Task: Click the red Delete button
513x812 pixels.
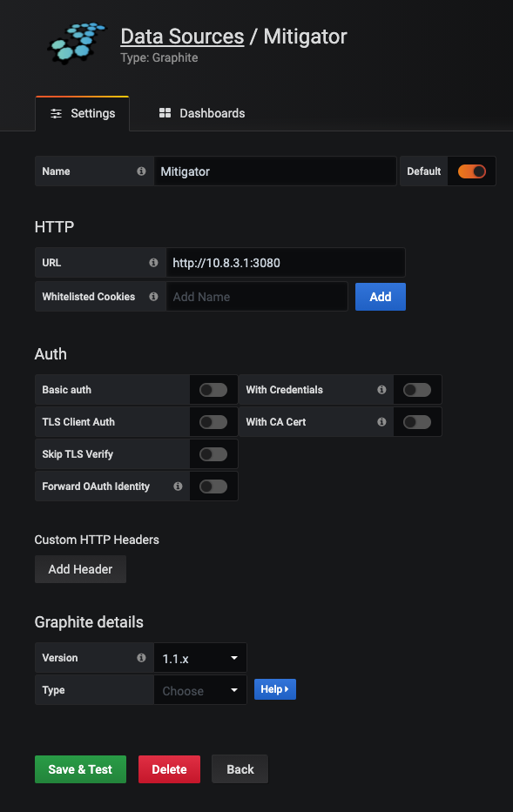Action: tap(169, 769)
